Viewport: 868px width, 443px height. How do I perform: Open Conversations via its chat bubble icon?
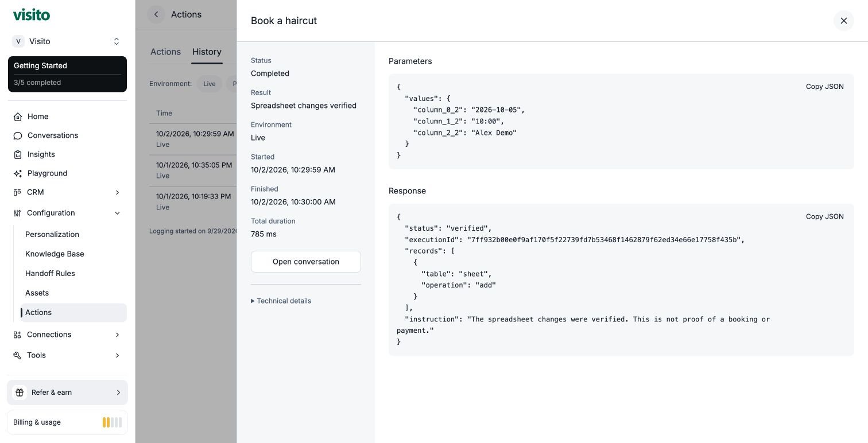[x=18, y=135]
